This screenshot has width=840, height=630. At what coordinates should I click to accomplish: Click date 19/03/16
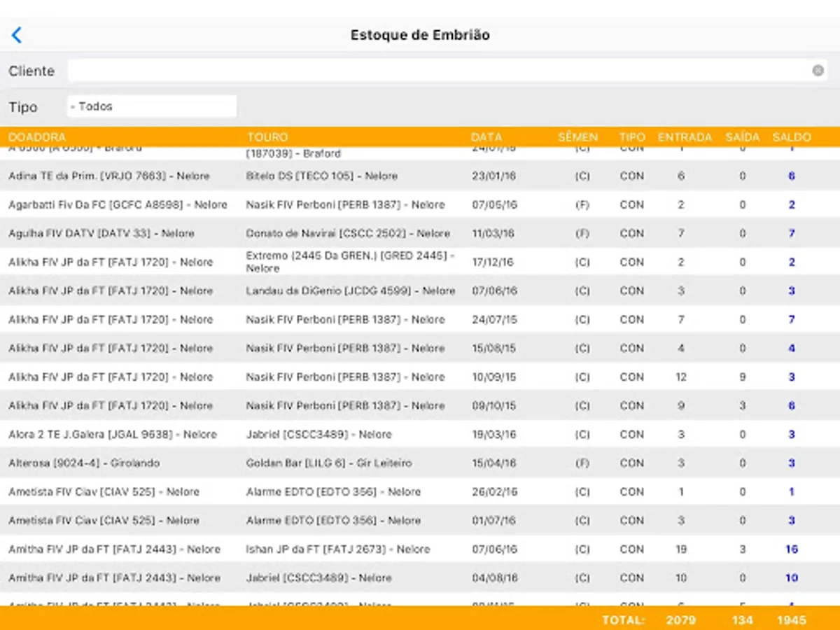pyautogui.click(x=493, y=434)
